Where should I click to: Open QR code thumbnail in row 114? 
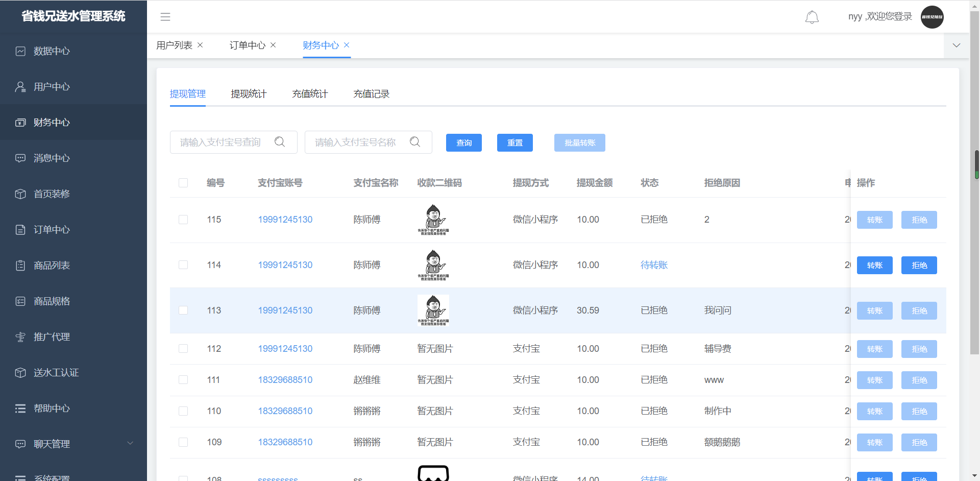(433, 265)
